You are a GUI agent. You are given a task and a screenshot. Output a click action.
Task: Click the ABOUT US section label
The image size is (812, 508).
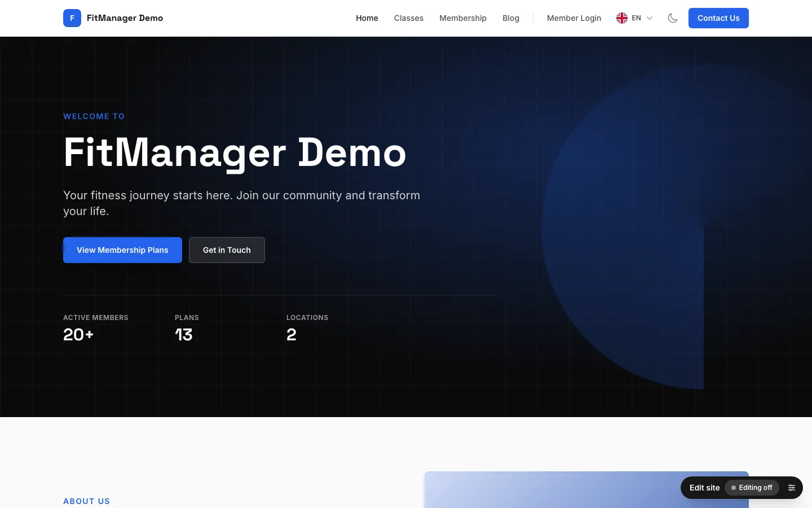(x=87, y=501)
